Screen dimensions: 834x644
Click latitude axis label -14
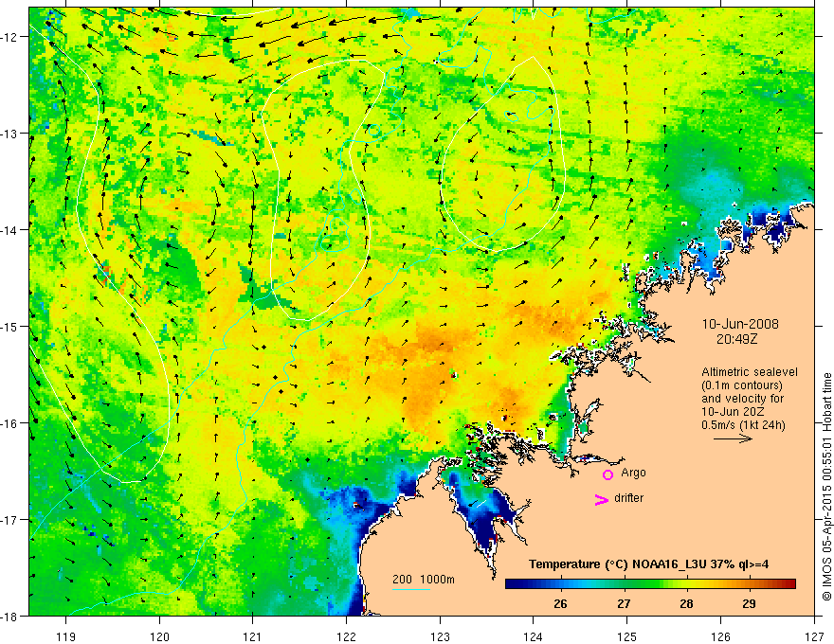pos(11,230)
